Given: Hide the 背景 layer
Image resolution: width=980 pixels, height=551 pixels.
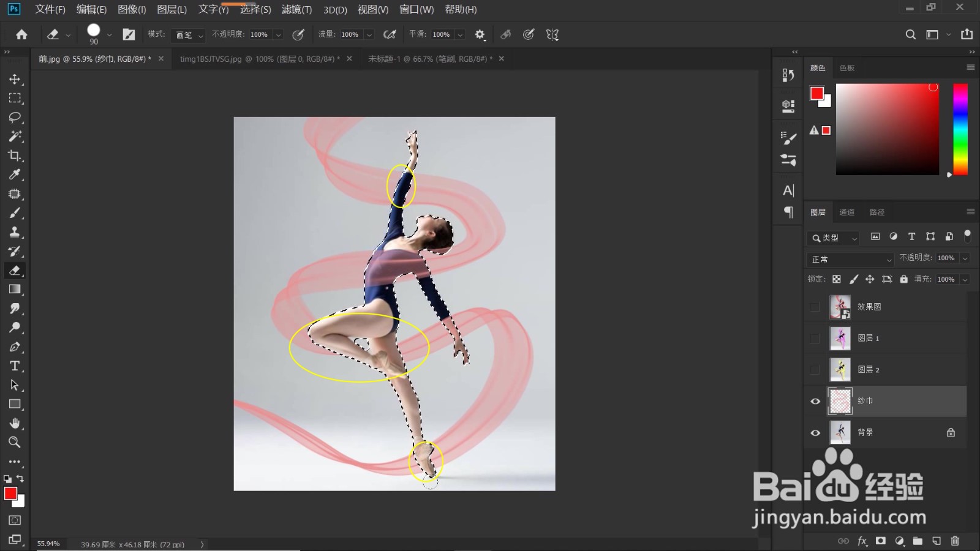Looking at the screenshot, I should [x=815, y=433].
